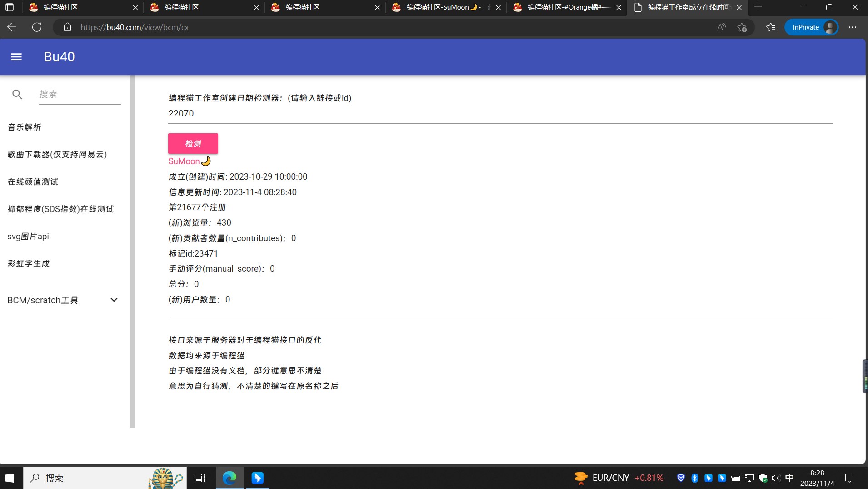Focus the taskbar 搜索 box
The image size is (868, 489).
coord(105,478)
